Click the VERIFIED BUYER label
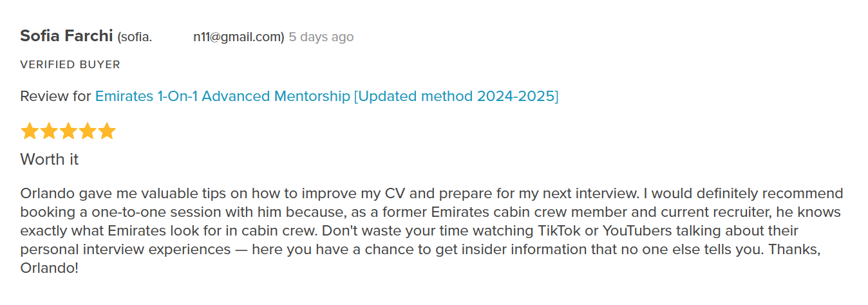Image resolution: width=868 pixels, height=305 pixels. (x=70, y=64)
